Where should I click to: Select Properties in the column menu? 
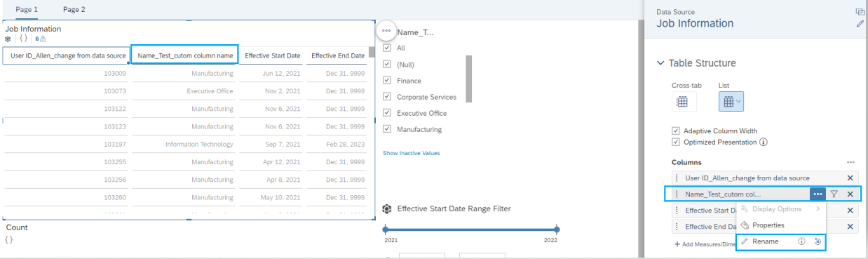point(768,225)
